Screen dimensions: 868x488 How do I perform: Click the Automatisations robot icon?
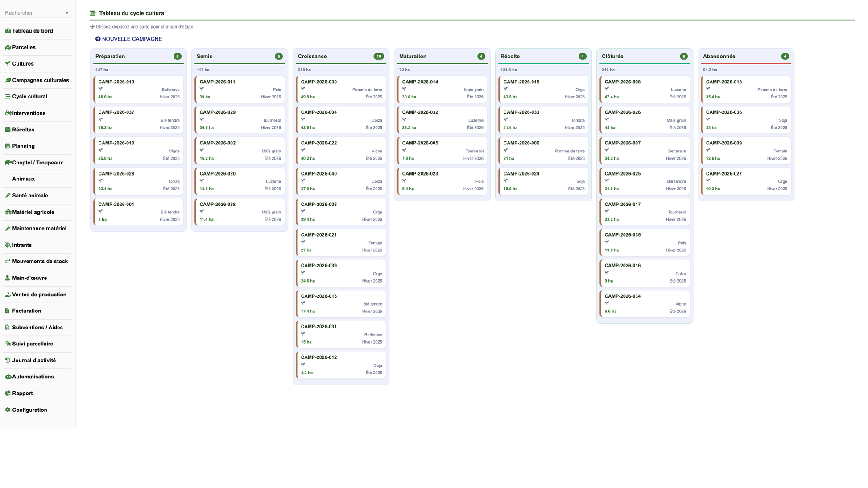(x=8, y=377)
